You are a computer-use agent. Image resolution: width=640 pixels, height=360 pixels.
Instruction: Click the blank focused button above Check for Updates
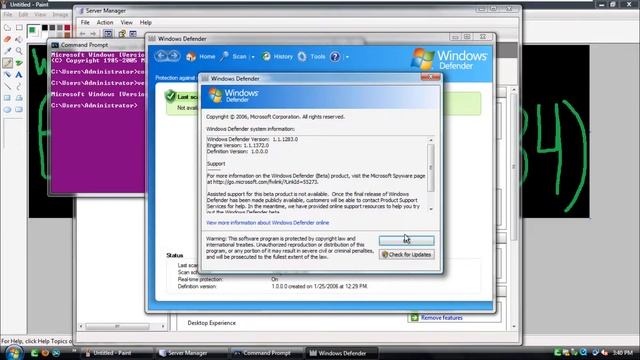coord(407,240)
